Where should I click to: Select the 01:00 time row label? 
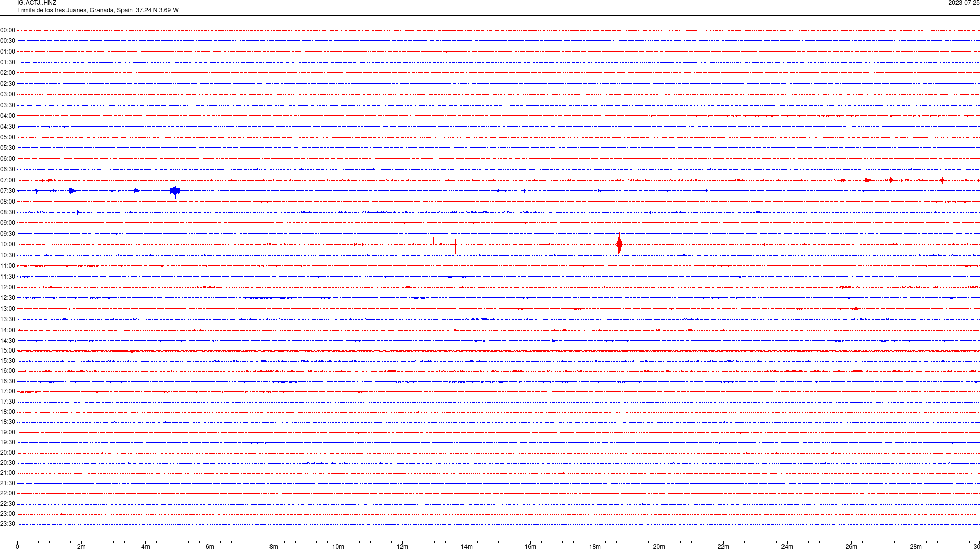8,52
